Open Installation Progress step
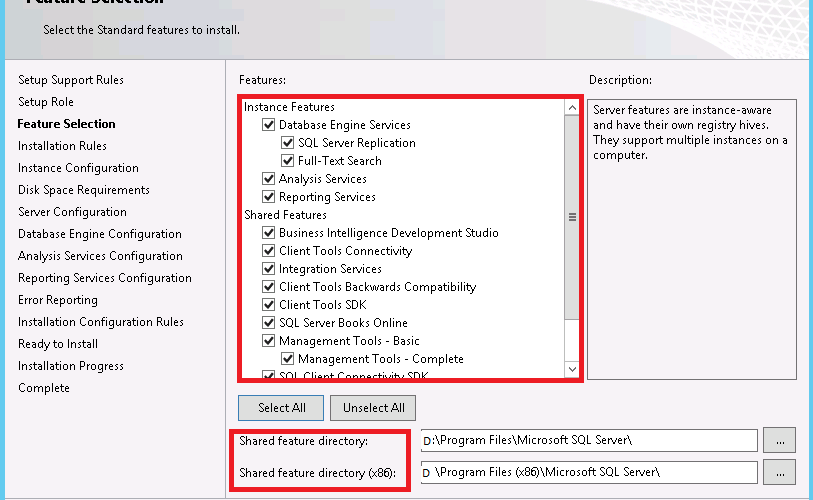The width and height of the screenshot is (813, 500). coord(71,366)
